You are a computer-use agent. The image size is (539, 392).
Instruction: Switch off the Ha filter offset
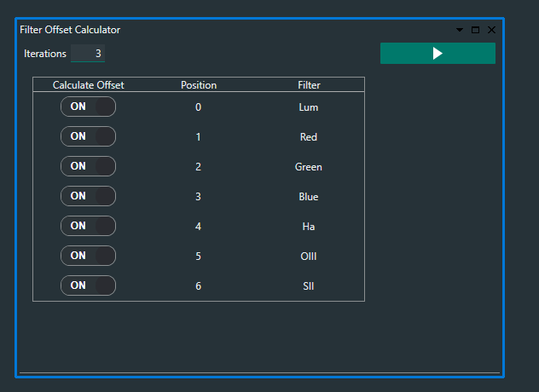(x=88, y=226)
